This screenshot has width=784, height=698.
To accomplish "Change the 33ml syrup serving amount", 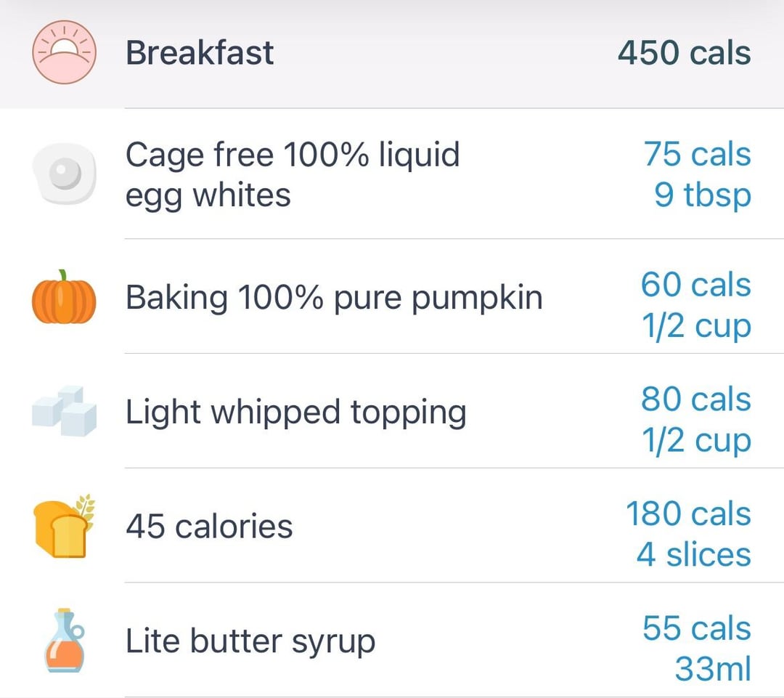I will [713, 670].
